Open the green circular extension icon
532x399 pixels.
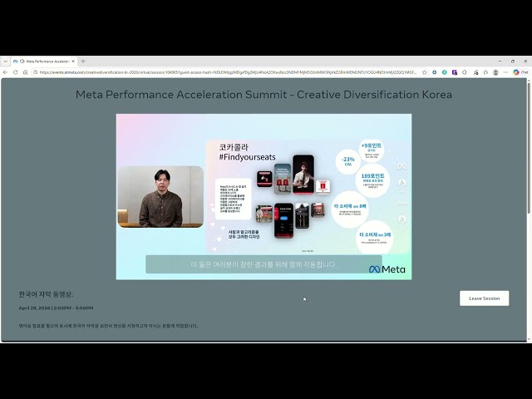(x=445, y=72)
